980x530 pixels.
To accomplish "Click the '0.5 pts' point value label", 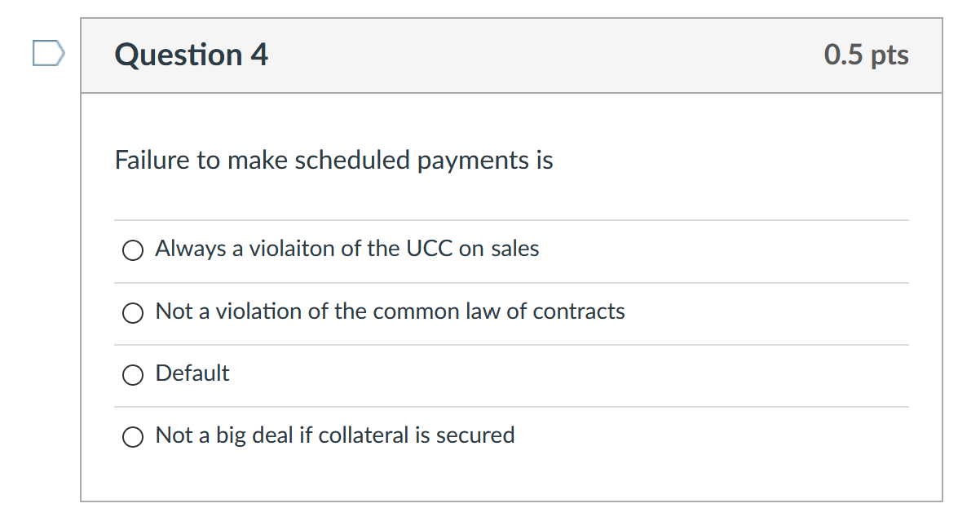I will coord(867,55).
